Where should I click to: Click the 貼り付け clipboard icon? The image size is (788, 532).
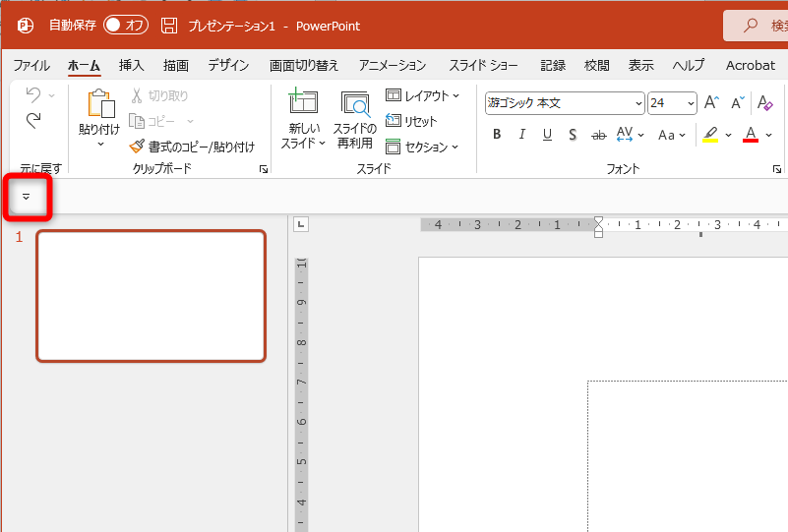pos(100,104)
